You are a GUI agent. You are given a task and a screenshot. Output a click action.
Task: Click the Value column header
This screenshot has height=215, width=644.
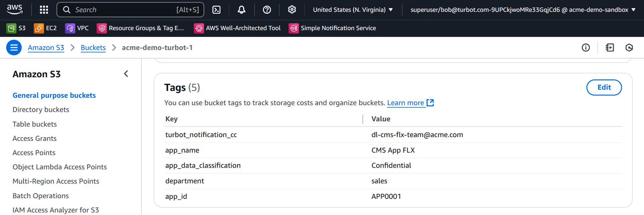tap(381, 119)
